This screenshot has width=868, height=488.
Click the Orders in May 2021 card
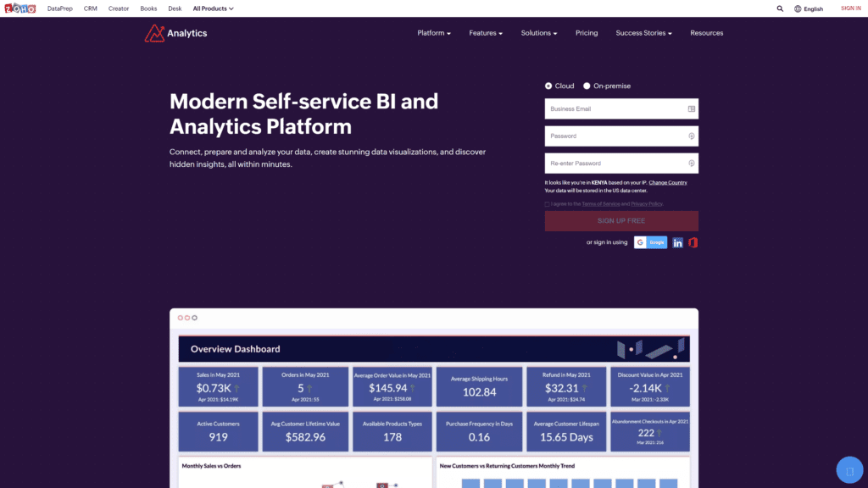click(x=305, y=386)
